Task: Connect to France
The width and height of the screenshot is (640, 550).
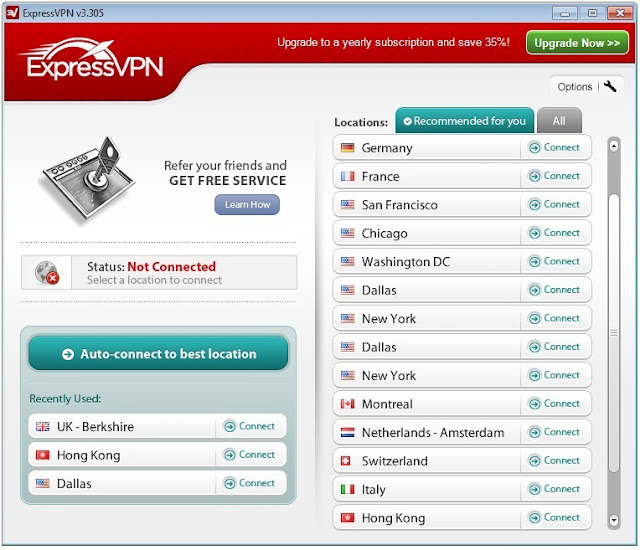Action: [555, 176]
